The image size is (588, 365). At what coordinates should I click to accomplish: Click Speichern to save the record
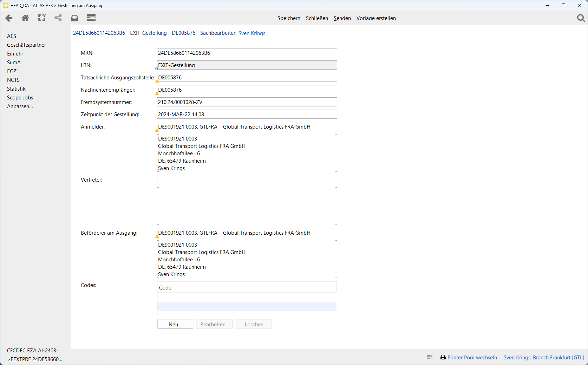click(288, 18)
